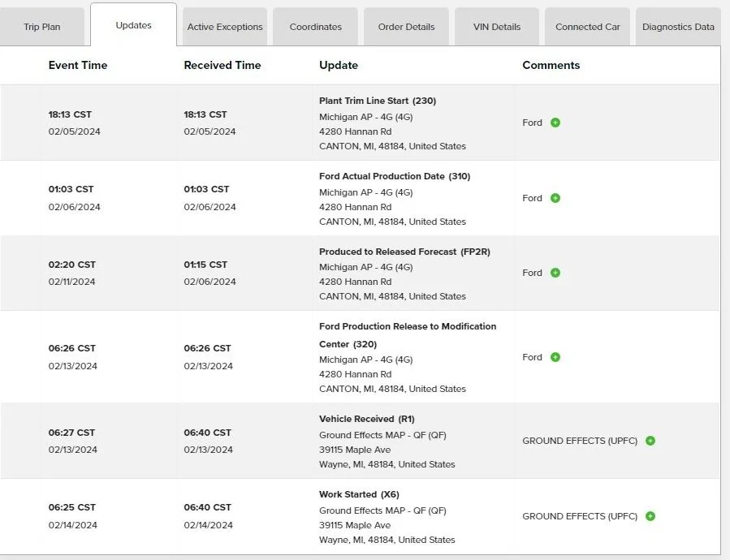Expand comment on Produced to Released Forecast row
This screenshot has height=560, width=730.
pyautogui.click(x=555, y=273)
